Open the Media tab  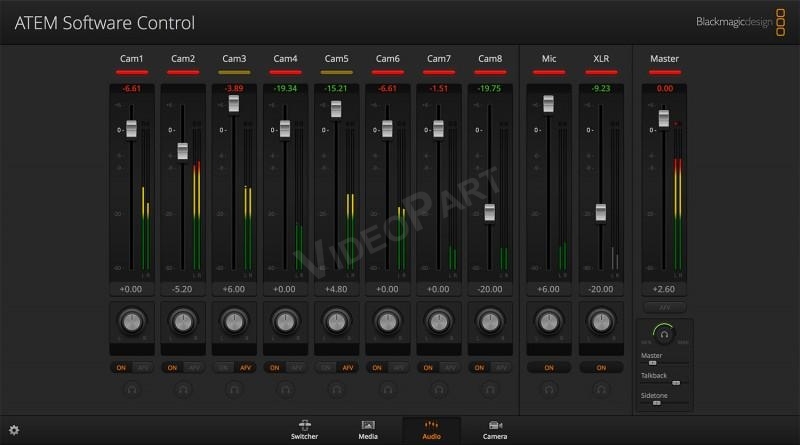click(x=368, y=430)
